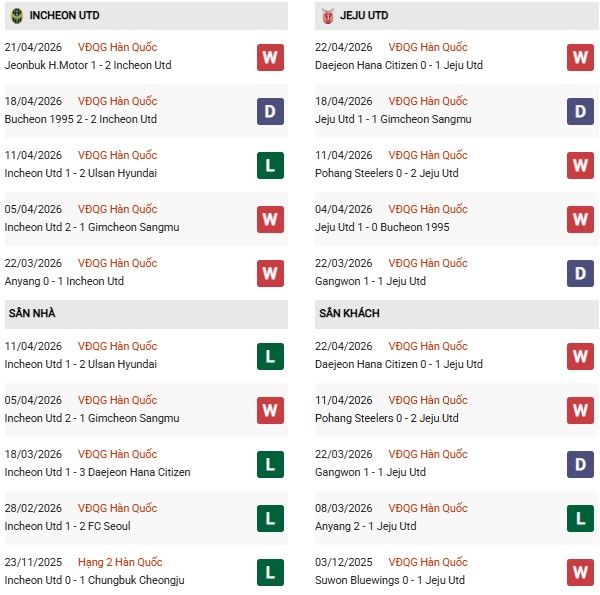
Task: Click the Incheon Utd club crest icon
Action: (17, 16)
